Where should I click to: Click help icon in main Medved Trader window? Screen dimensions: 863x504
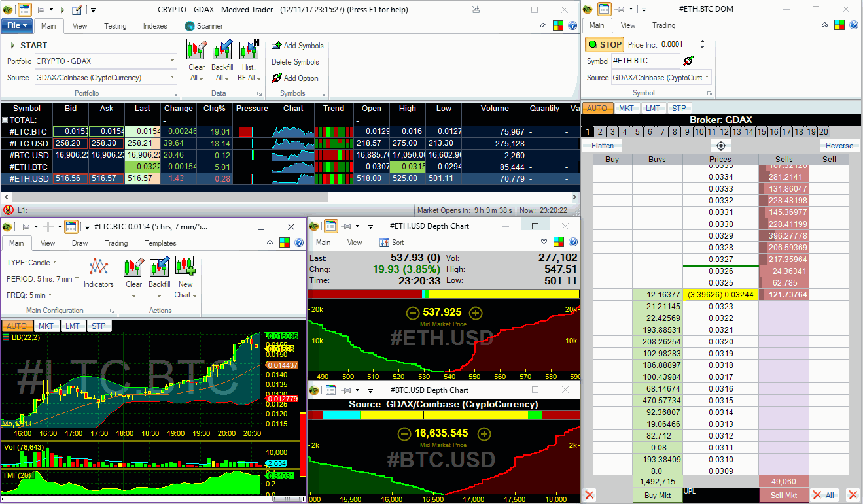(x=572, y=26)
